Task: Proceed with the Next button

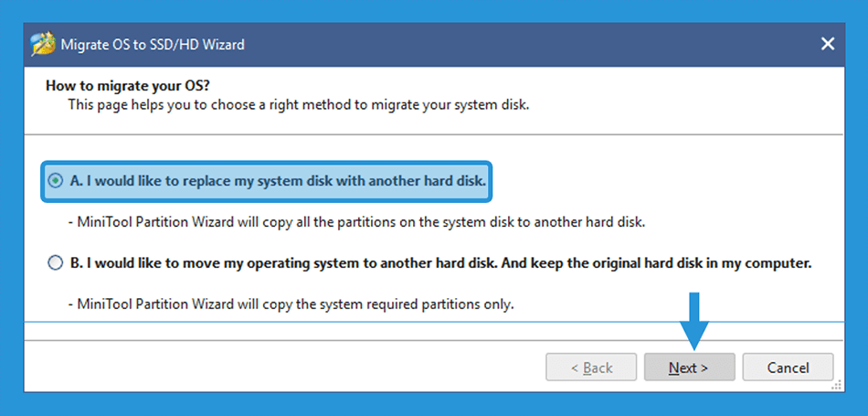Action: [689, 368]
